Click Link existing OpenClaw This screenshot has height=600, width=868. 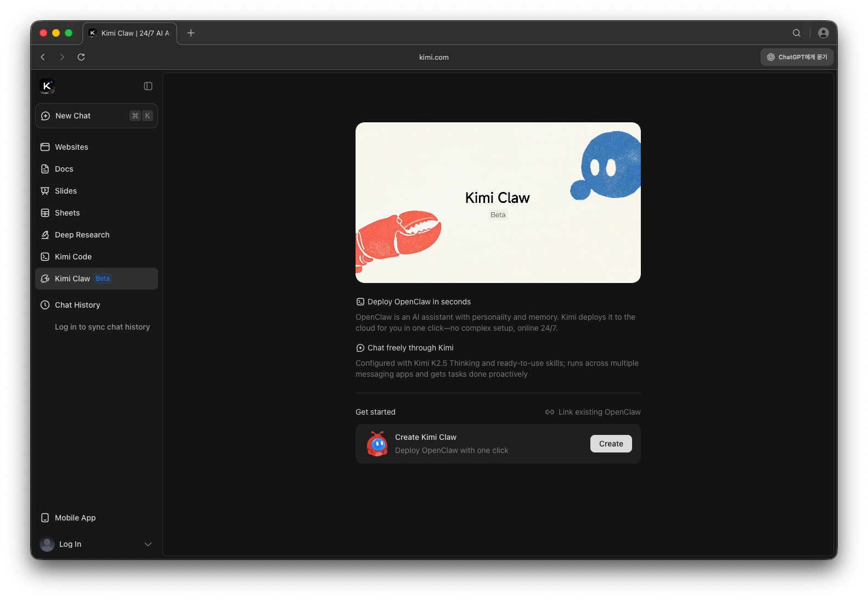593,412
